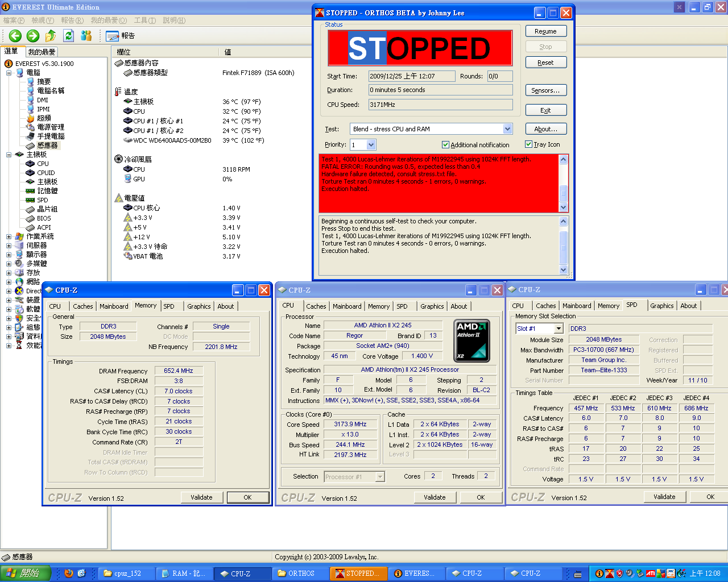The image size is (728, 582).
Task: Click the folder Up icon in EVEREST toolbar
Action: click(x=51, y=36)
